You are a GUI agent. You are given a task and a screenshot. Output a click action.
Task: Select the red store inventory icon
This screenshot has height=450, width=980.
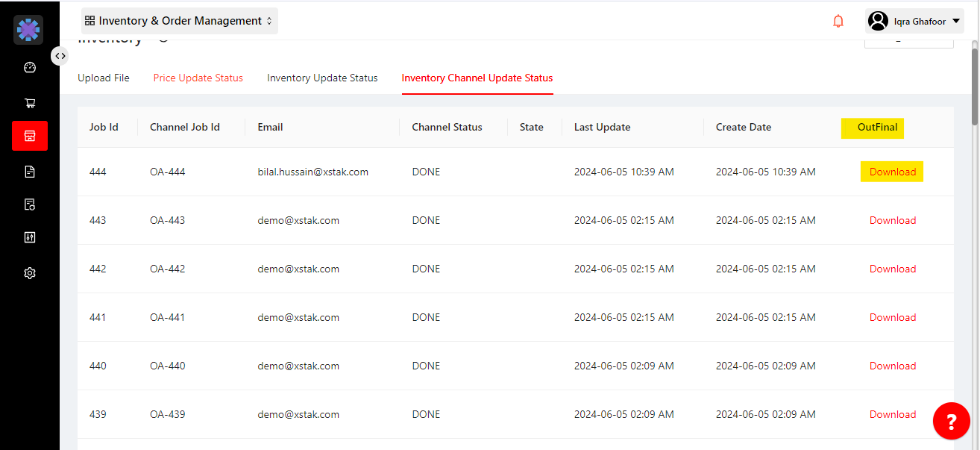[30, 136]
